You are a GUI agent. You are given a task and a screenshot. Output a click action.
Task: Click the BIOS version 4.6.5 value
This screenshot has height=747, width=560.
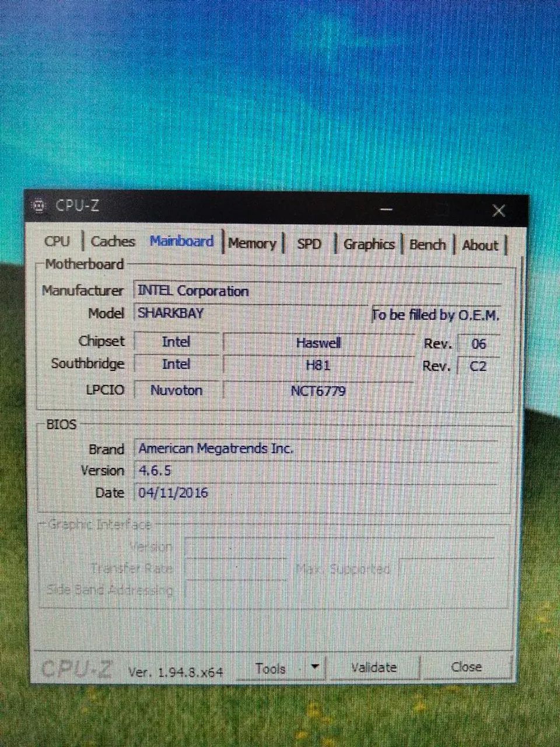pos(316,471)
